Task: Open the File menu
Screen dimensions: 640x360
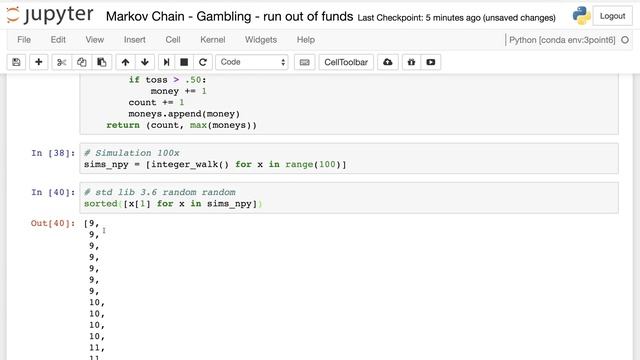Action: click(x=24, y=40)
